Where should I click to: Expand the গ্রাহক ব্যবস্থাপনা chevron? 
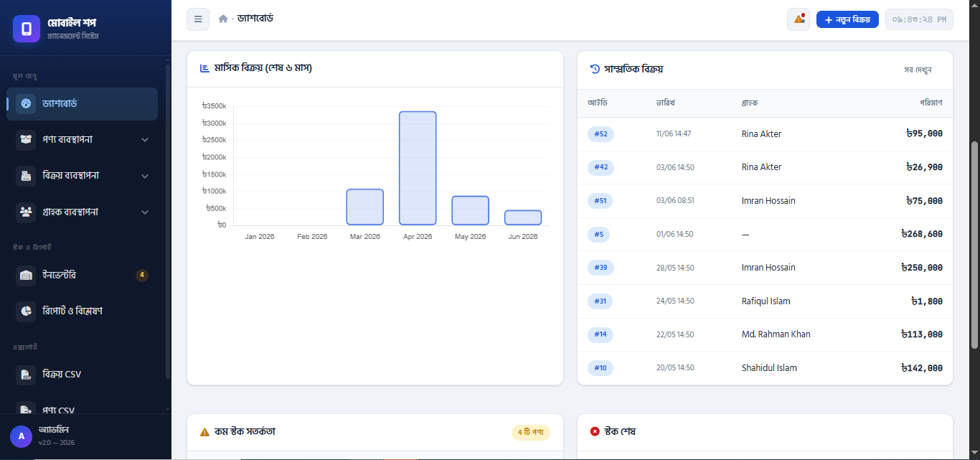145,212
